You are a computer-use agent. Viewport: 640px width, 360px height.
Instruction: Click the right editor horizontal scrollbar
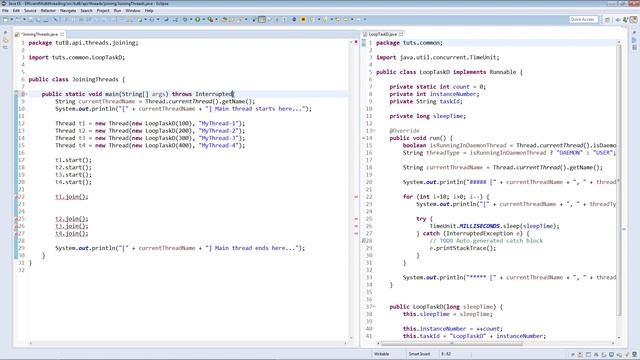(x=452, y=343)
